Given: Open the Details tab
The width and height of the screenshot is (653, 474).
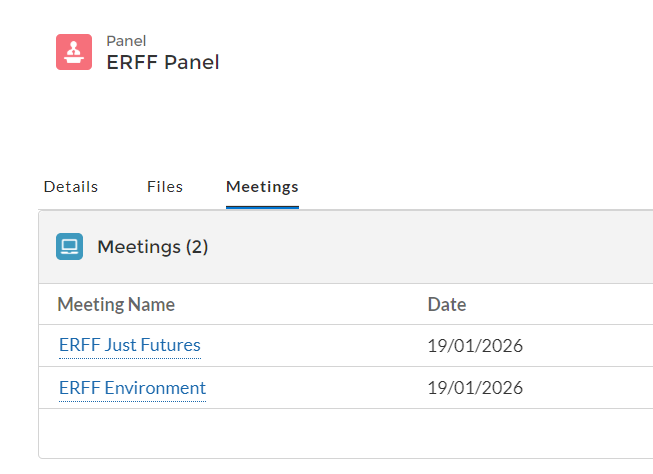Looking at the screenshot, I should (x=71, y=187).
